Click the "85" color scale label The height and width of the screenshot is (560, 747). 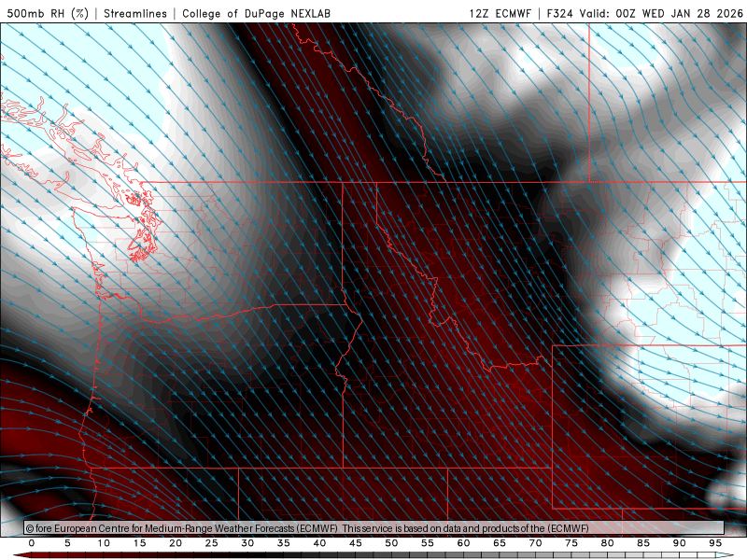point(643,543)
